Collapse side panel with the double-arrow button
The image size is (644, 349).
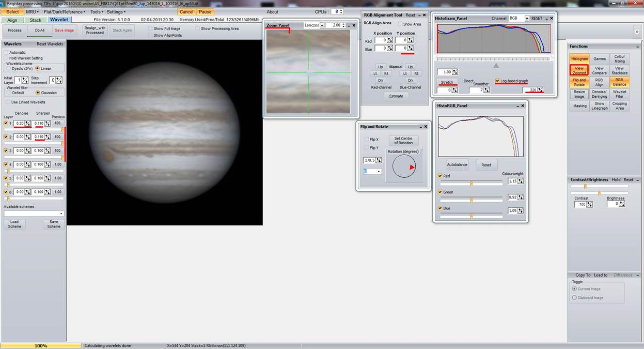tap(637, 32)
